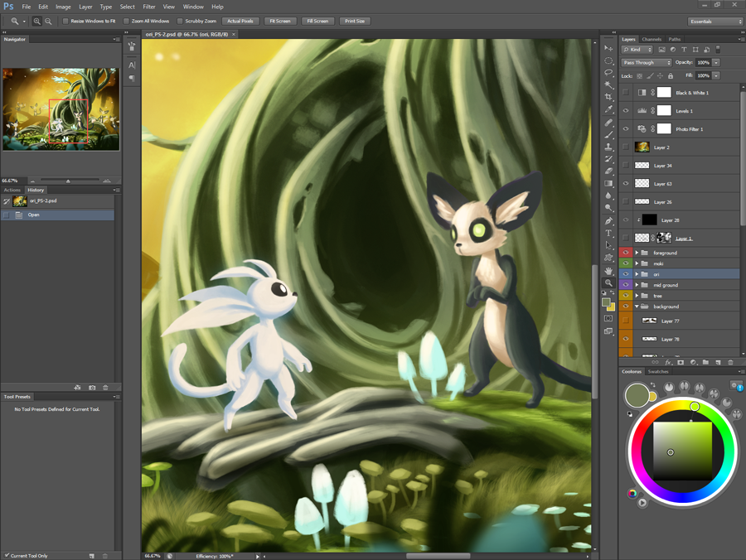Screen dimensions: 746x560
Task: Delete the layer using the trash icon
Action: point(730,362)
